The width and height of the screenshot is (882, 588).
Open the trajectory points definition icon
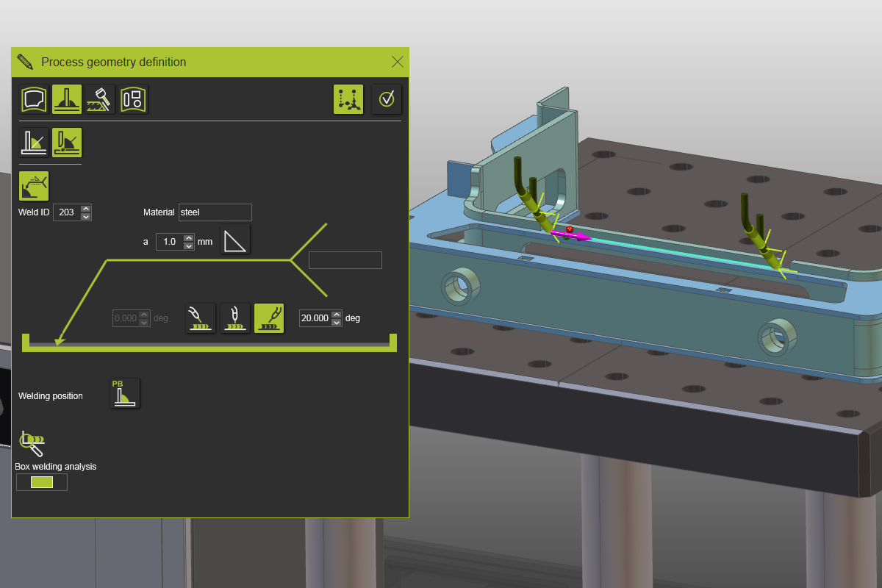click(348, 99)
